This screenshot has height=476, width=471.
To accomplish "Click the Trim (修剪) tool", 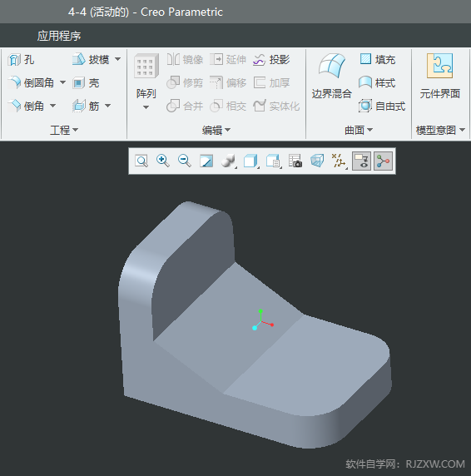I will 185,82.
